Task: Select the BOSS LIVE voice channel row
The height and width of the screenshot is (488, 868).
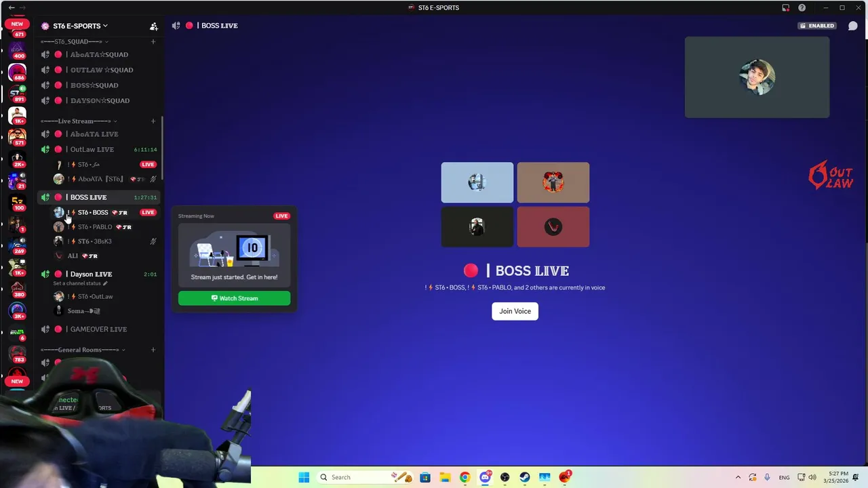Action: pyautogui.click(x=100, y=197)
